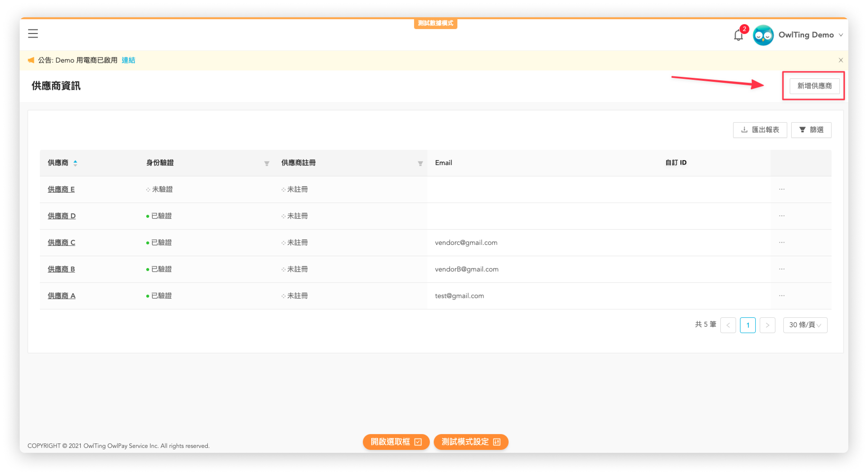Sort by the 供應商 column arrows

click(x=75, y=163)
